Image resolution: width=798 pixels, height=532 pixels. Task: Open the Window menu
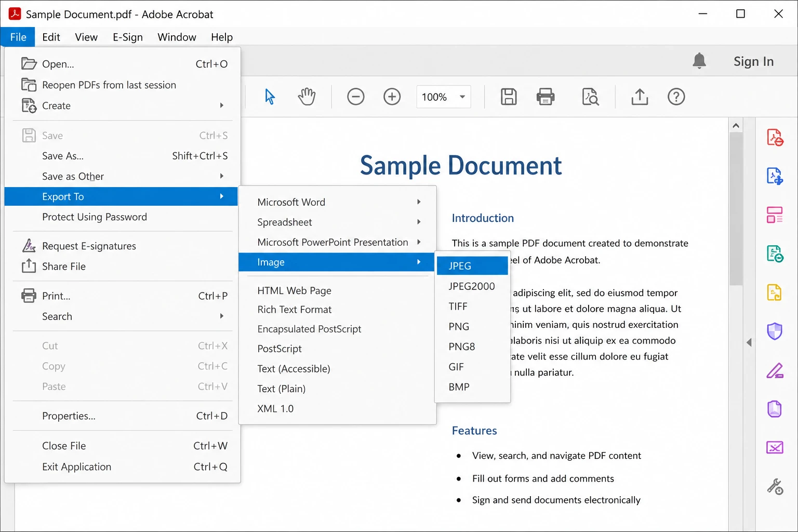coord(177,37)
